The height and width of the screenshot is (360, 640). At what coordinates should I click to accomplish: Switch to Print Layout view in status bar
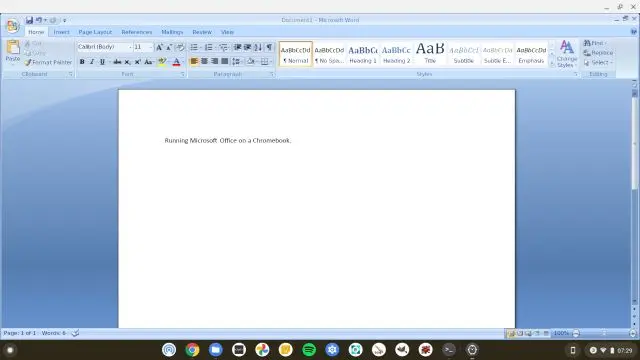click(511, 333)
